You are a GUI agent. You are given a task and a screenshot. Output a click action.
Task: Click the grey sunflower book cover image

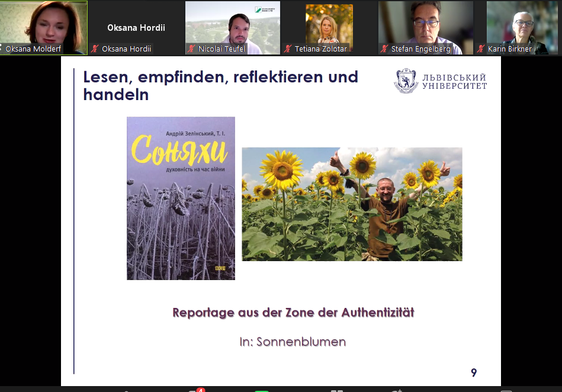pos(181,198)
